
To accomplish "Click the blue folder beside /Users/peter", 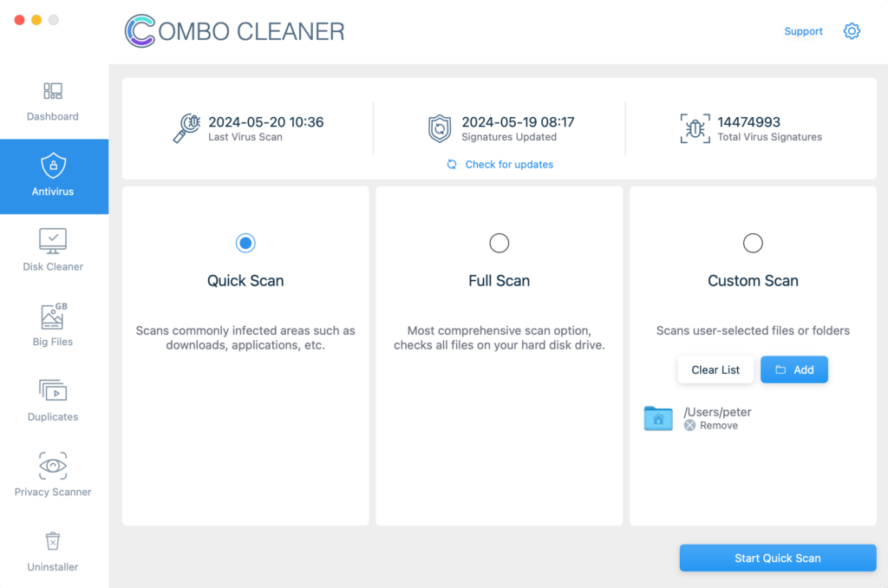I will (x=658, y=418).
